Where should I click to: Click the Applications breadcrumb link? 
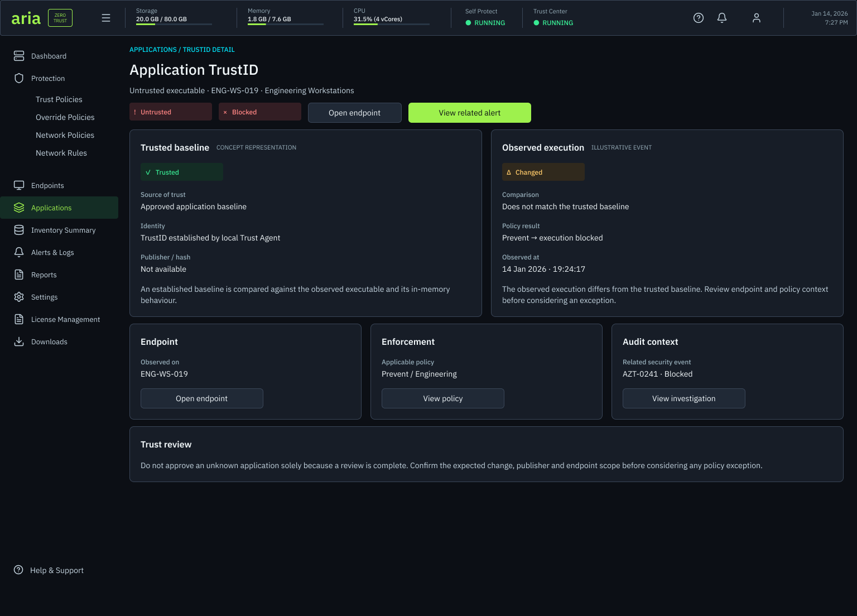[x=153, y=50]
